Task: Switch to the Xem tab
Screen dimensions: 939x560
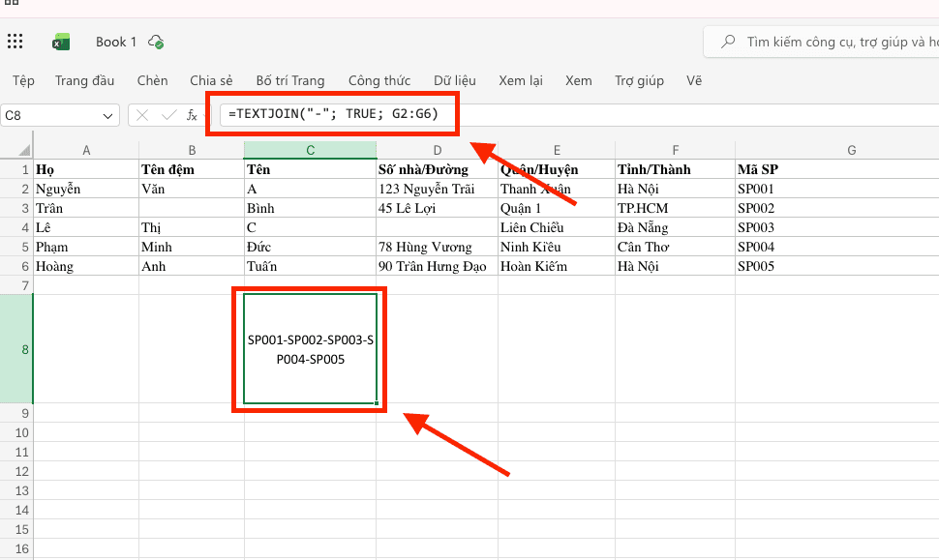Action: coord(578,80)
